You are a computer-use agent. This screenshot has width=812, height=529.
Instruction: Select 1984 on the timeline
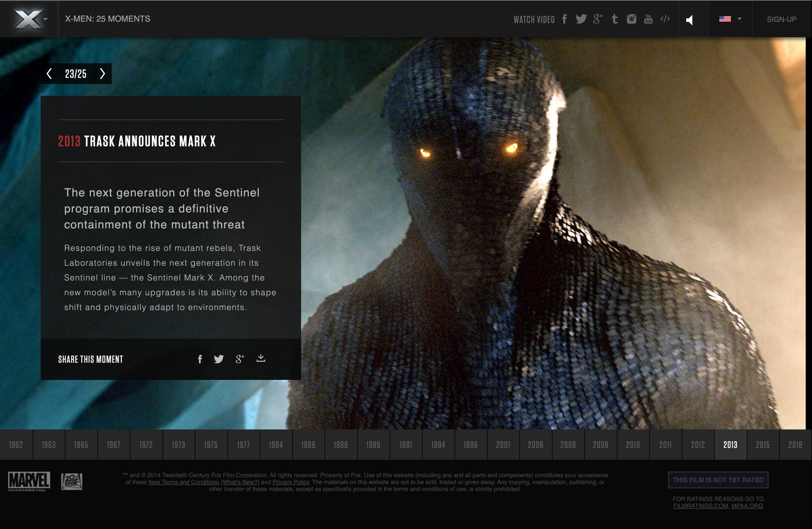pos(276,445)
